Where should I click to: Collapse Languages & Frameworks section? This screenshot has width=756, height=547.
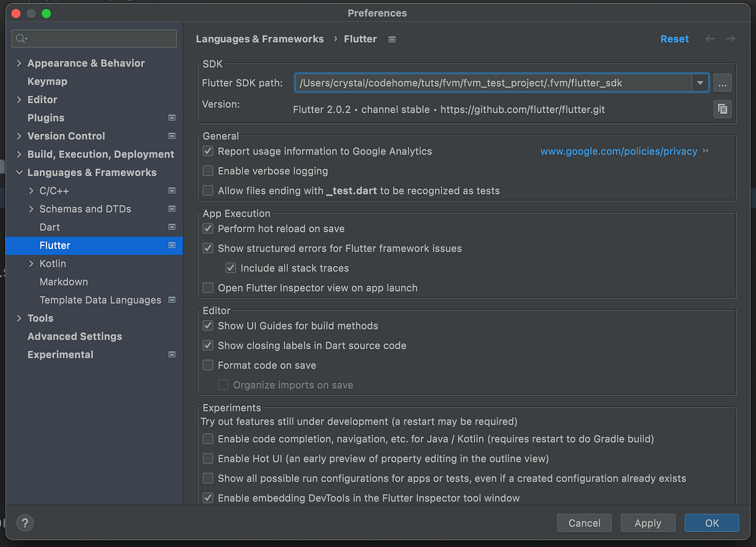(x=19, y=173)
